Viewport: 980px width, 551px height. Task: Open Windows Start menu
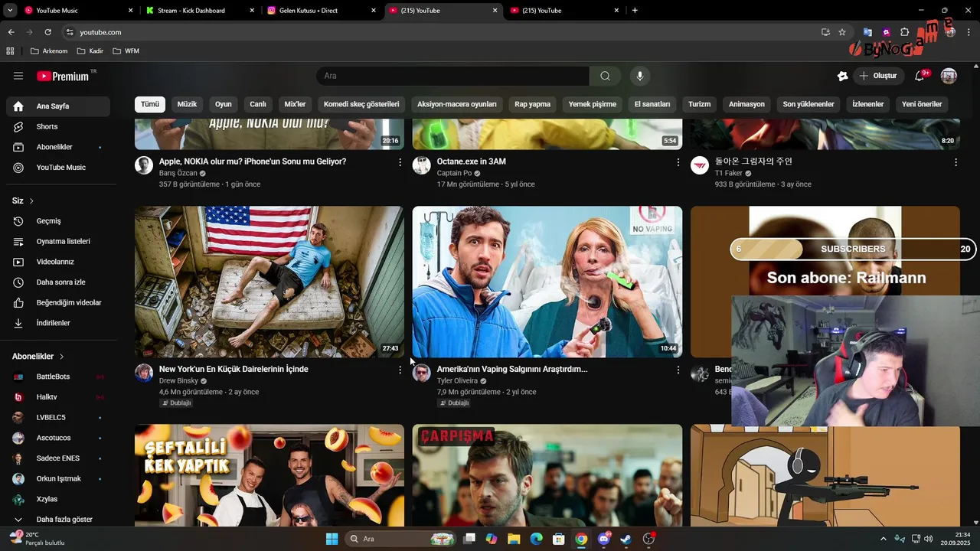click(332, 539)
